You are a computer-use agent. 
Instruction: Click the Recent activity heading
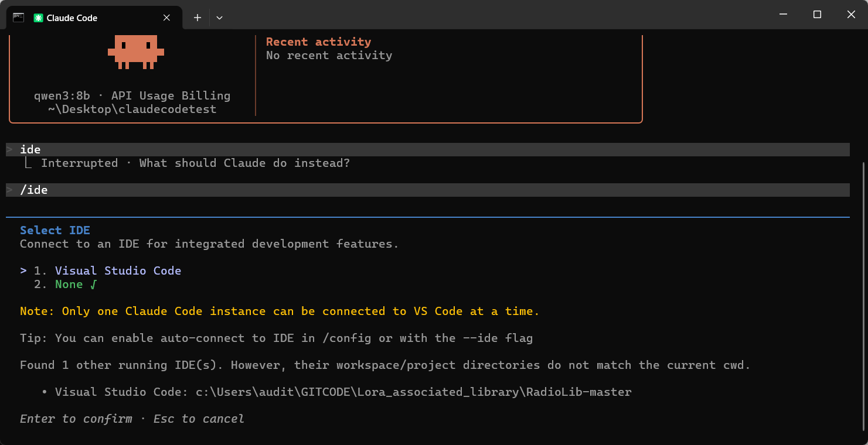point(318,42)
